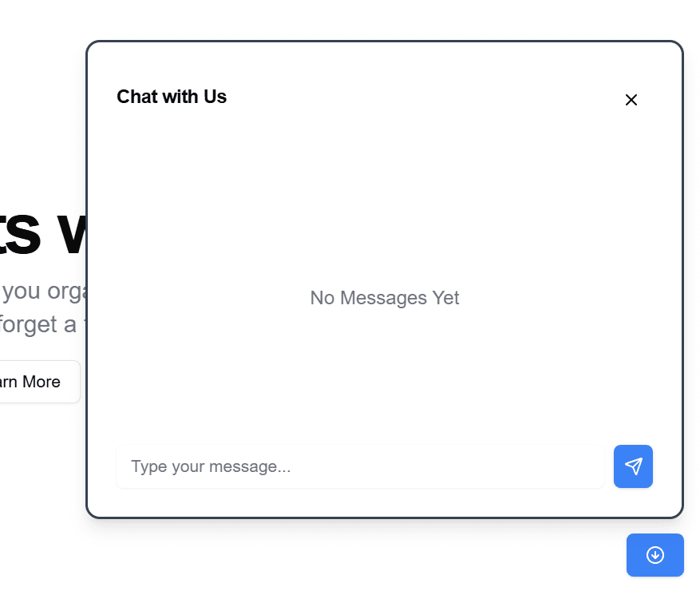Toggle the chat widget with the floating button

pos(655,555)
